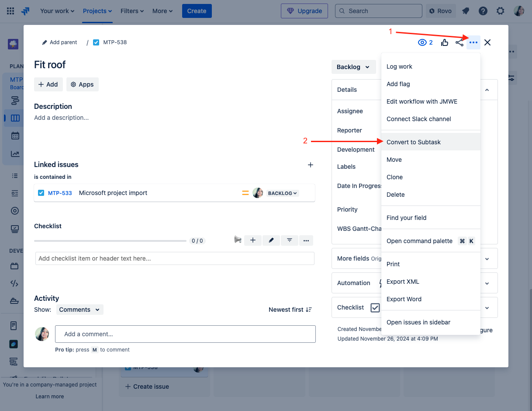Click the checklist filter icon

tap(290, 240)
